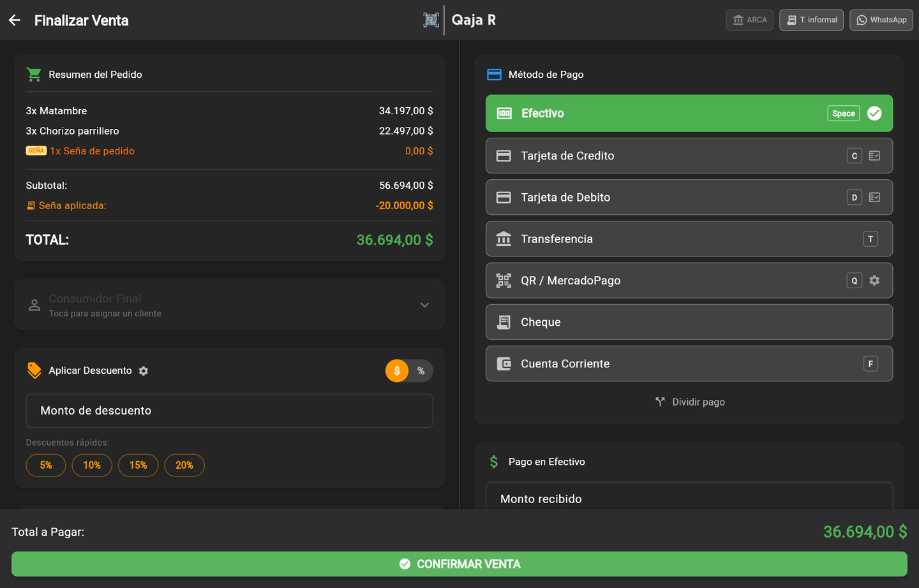Switch discount mode to pesos amount
The height and width of the screenshot is (588, 919).
(397, 371)
